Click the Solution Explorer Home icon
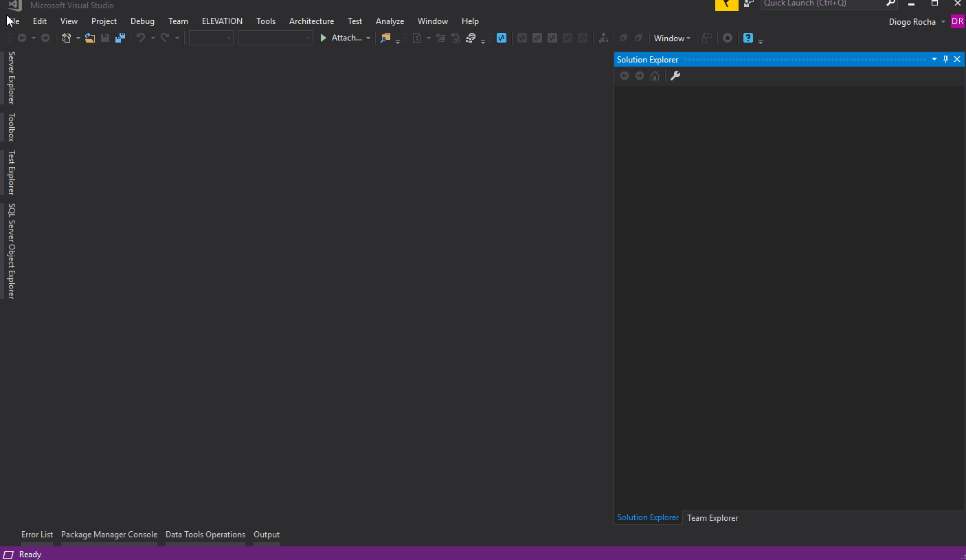 tap(655, 76)
